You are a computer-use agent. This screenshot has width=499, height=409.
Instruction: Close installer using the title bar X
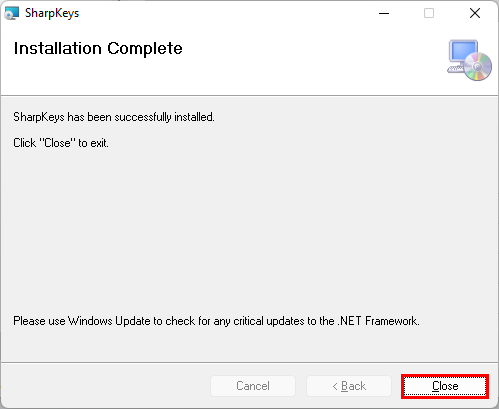tap(475, 13)
